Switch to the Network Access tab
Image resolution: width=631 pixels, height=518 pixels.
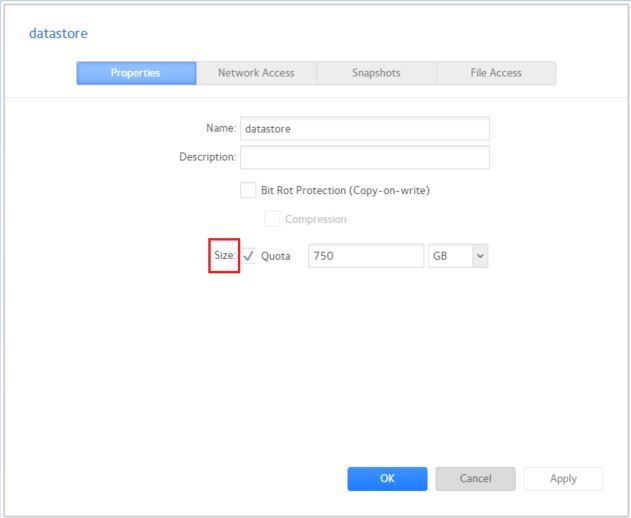point(257,73)
